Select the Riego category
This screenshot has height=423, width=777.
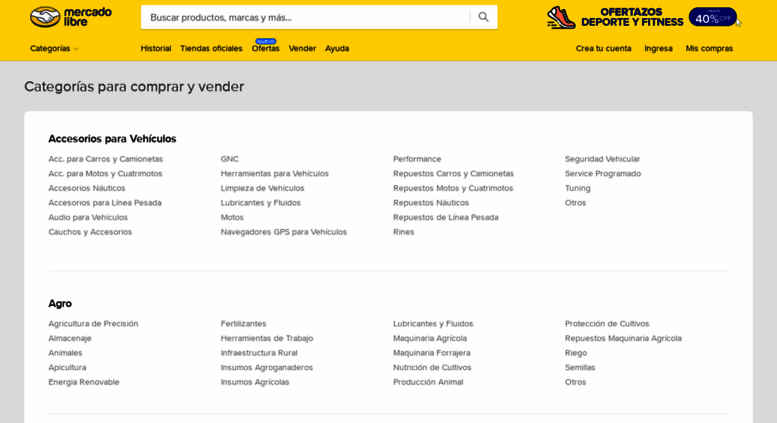point(576,353)
